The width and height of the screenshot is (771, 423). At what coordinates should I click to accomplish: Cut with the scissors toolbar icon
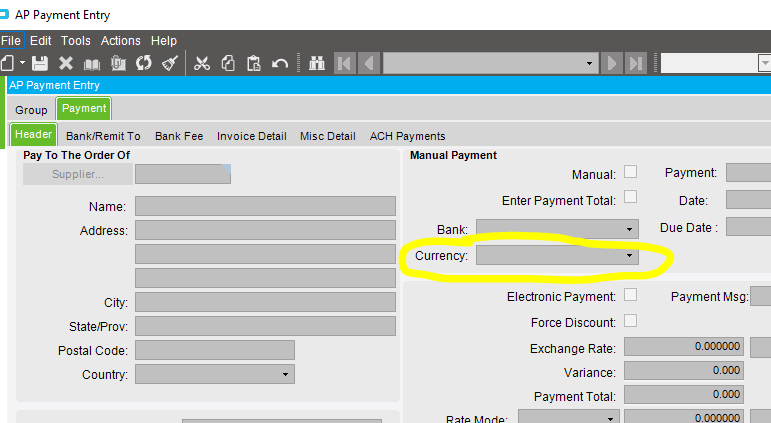[202, 63]
